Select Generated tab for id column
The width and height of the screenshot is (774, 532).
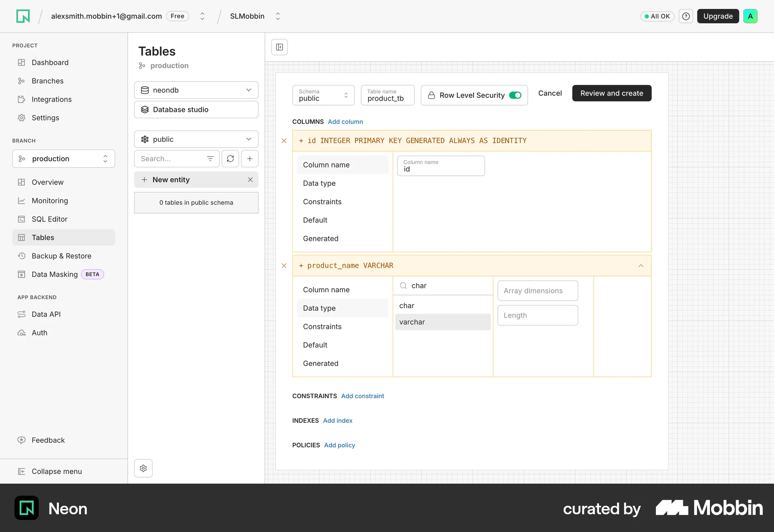(x=343, y=239)
